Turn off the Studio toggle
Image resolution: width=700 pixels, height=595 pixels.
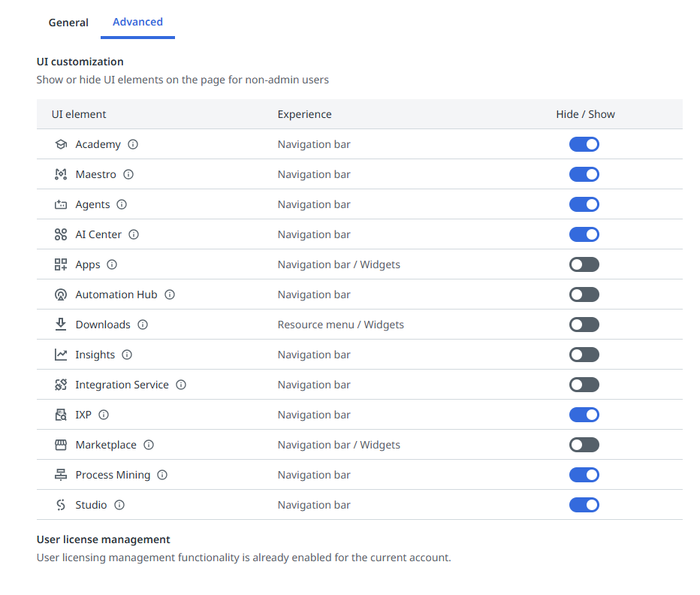point(584,505)
